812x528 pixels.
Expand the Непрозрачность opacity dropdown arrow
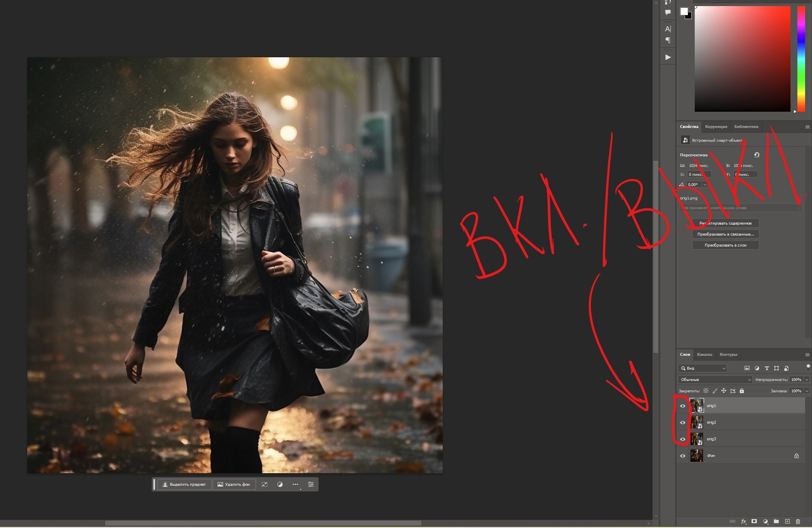tap(807, 380)
